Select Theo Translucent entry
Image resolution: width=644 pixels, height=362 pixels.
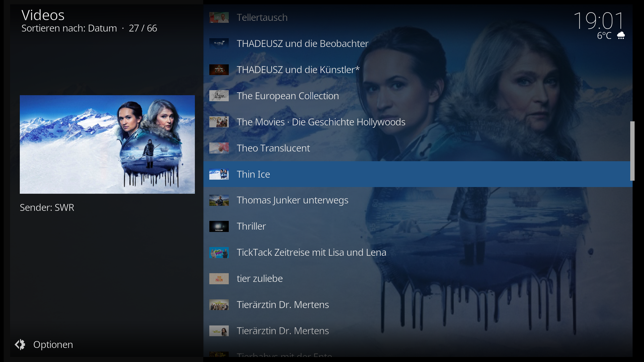[418, 148]
